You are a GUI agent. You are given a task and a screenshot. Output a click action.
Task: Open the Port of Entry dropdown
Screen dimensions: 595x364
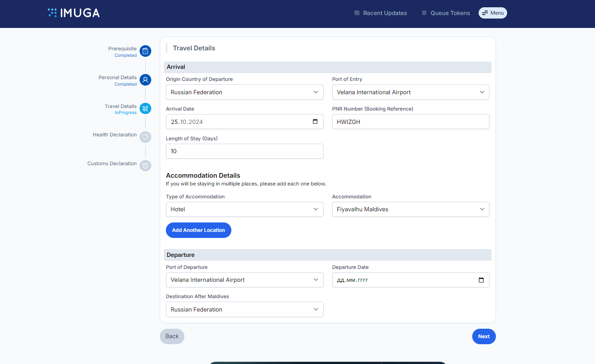click(410, 92)
